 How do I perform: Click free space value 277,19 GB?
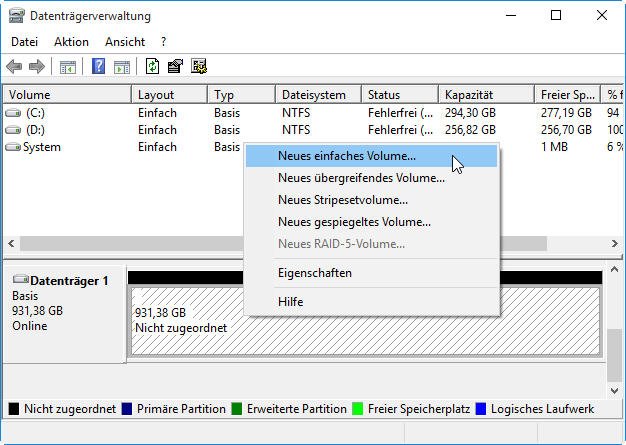[x=566, y=113]
